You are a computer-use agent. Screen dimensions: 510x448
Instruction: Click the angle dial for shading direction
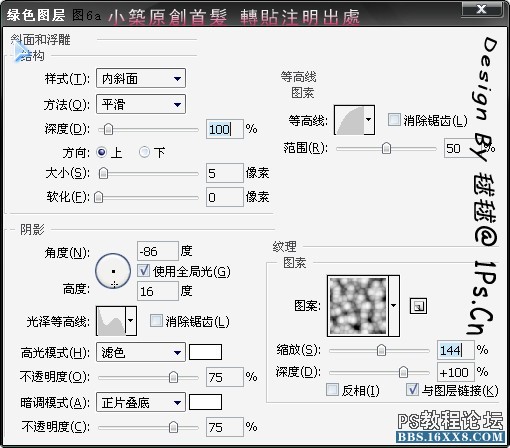[x=113, y=271]
